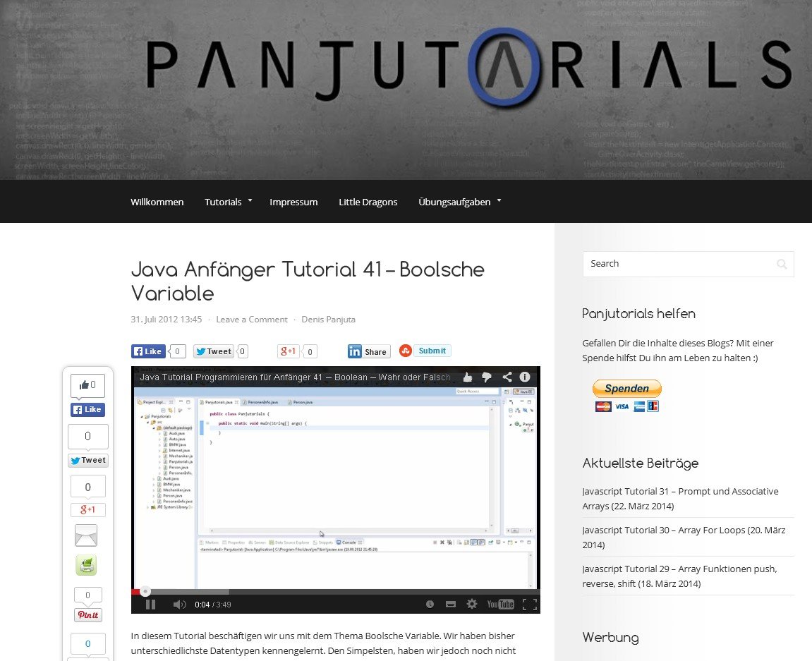The image size is (812, 661).
Task: Click the Spenden donation button
Action: pyautogui.click(x=626, y=388)
